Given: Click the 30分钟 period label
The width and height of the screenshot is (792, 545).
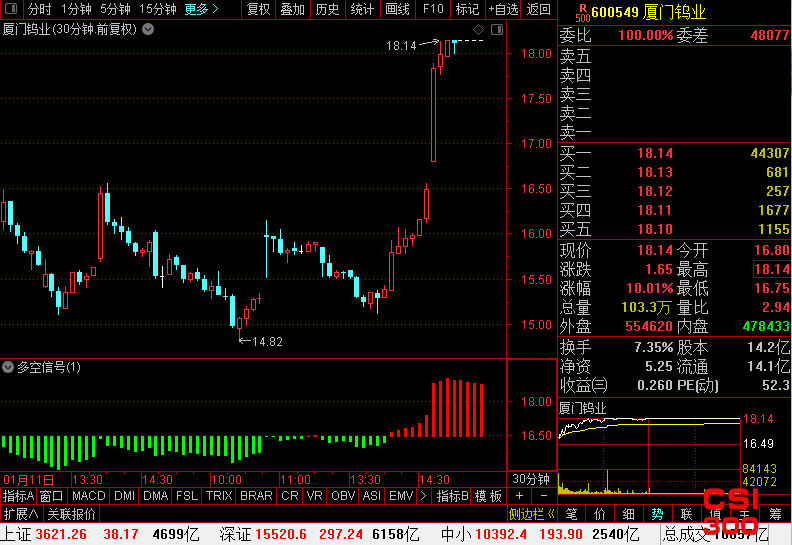Looking at the screenshot, I should [x=531, y=479].
